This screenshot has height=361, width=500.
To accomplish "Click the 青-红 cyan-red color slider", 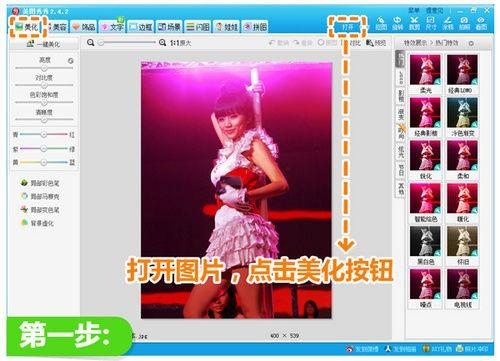I will [44, 134].
